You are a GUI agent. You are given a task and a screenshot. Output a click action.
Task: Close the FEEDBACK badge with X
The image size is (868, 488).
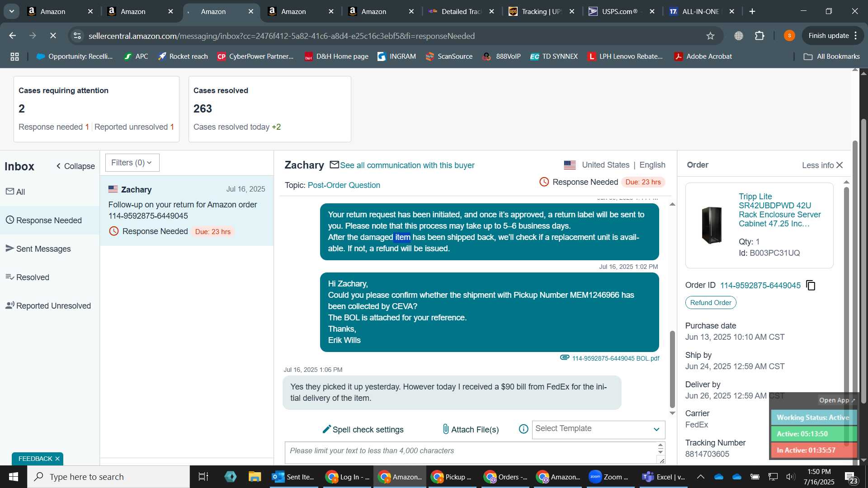coord(57,459)
